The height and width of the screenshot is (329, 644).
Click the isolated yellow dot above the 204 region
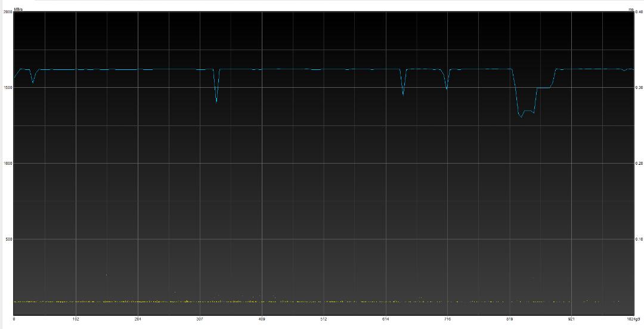point(106,275)
